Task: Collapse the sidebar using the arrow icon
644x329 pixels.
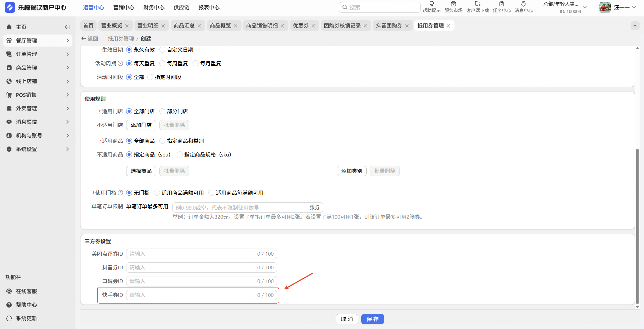Action: pos(67,27)
